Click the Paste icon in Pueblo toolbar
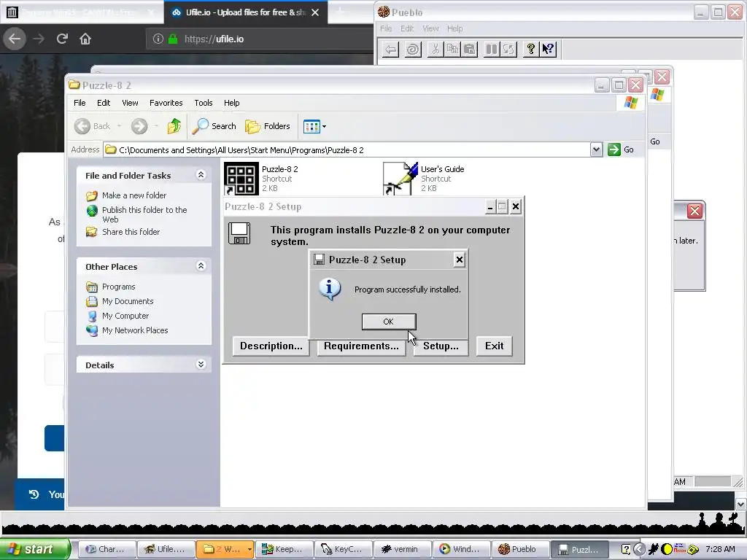This screenshot has width=747, height=560. 470,49
